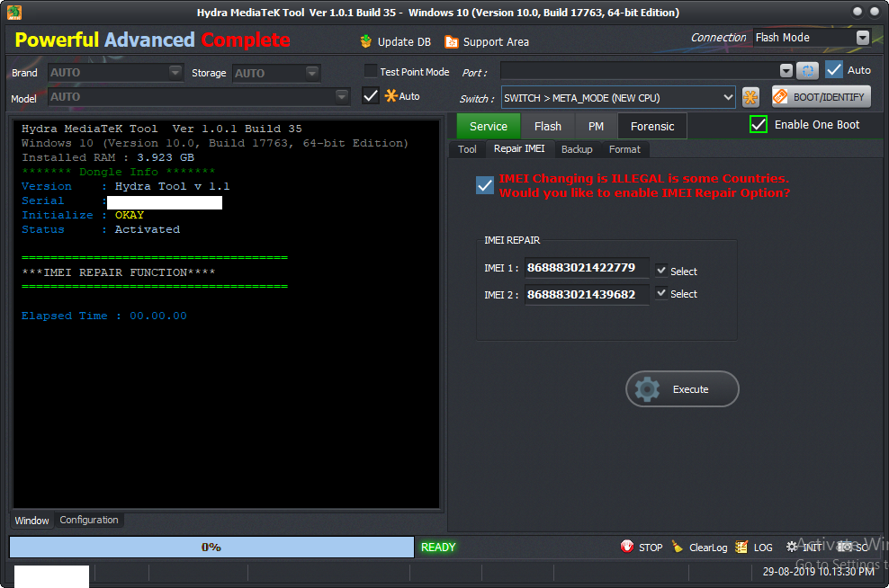Toggle Test Point Mode checkbox
The width and height of the screenshot is (889, 588).
pyautogui.click(x=370, y=71)
